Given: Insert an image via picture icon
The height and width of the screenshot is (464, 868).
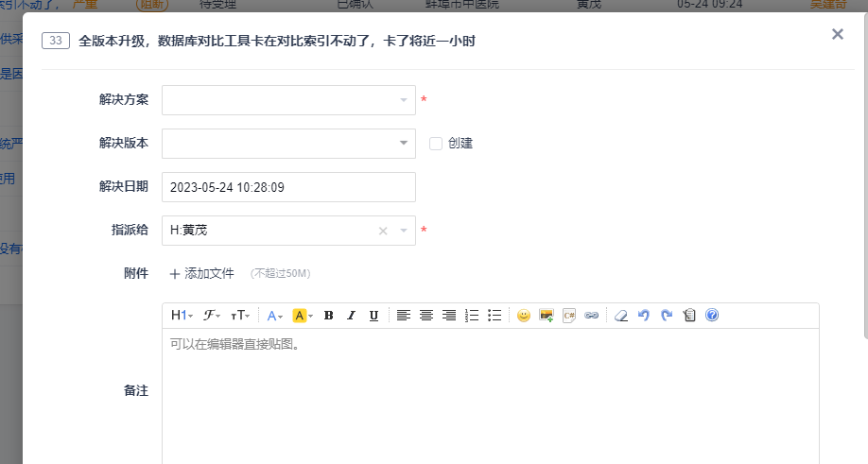Looking at the screenshot, I should click(547, 316).
